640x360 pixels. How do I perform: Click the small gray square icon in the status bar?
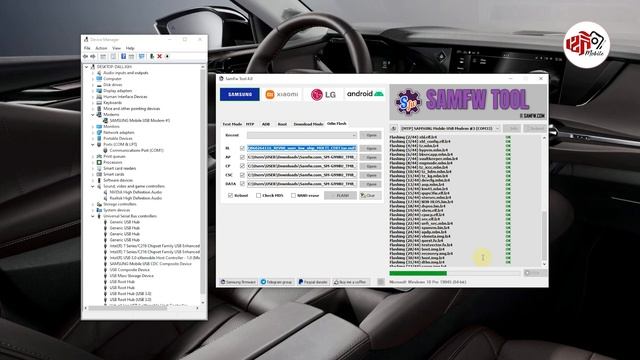click(381, 282)
